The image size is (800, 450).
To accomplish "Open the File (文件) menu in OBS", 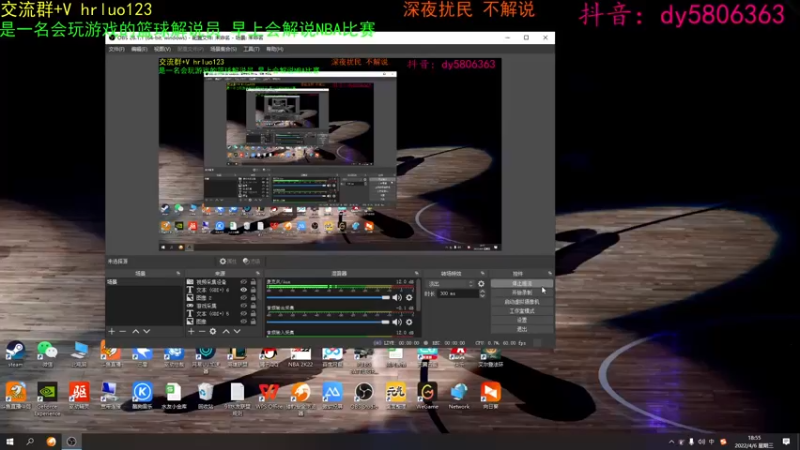I will tap(116, 49).
